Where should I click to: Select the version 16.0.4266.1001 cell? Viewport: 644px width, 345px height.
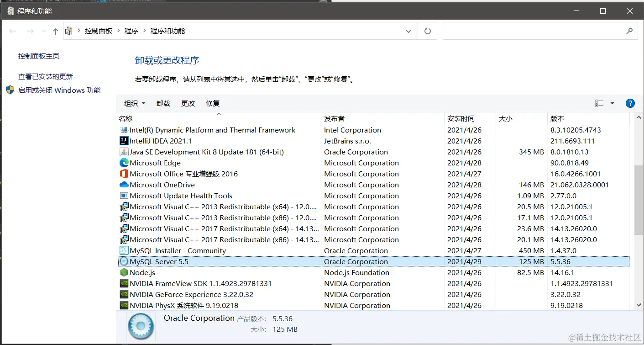click(576, 174)
